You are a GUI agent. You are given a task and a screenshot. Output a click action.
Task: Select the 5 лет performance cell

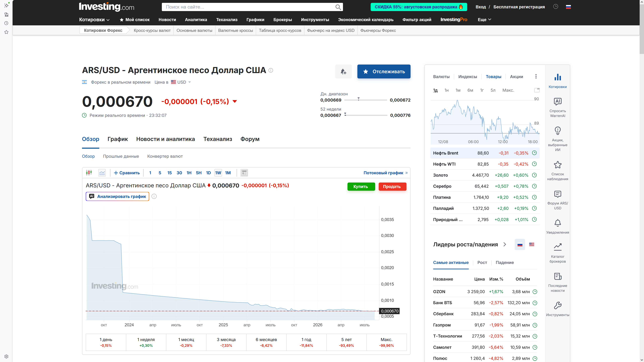tap(346, 342)
